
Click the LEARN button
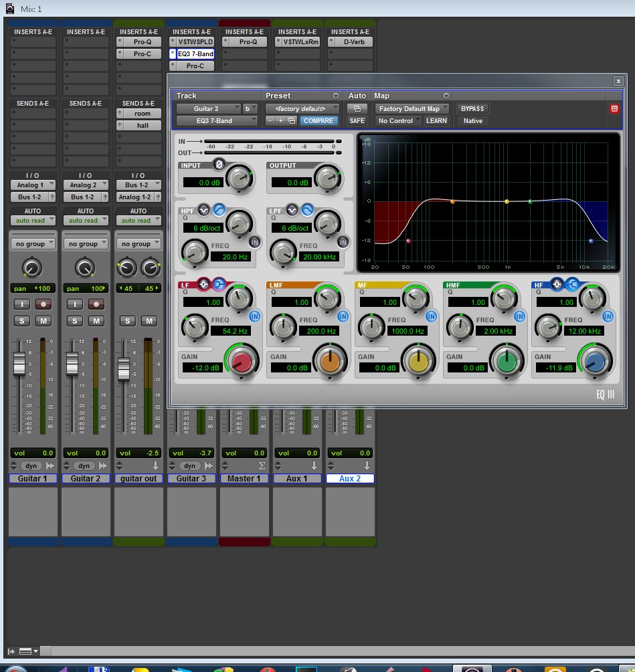click(436, 121)
